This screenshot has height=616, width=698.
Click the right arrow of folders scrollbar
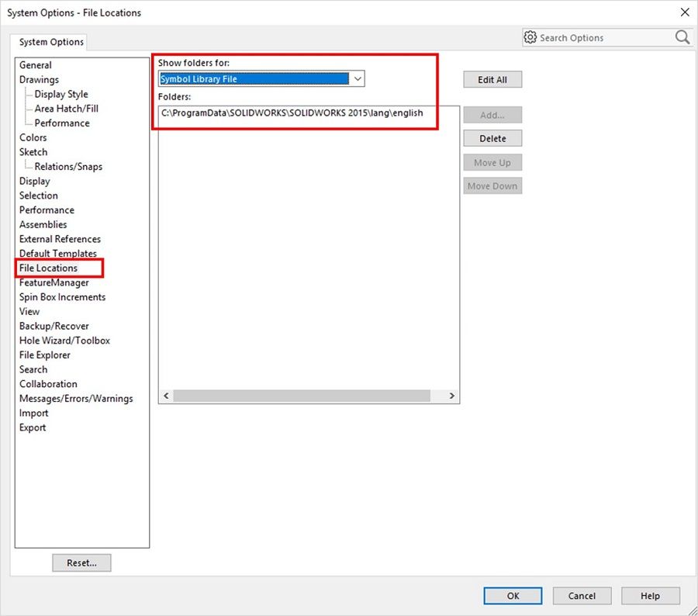point(452,396)
